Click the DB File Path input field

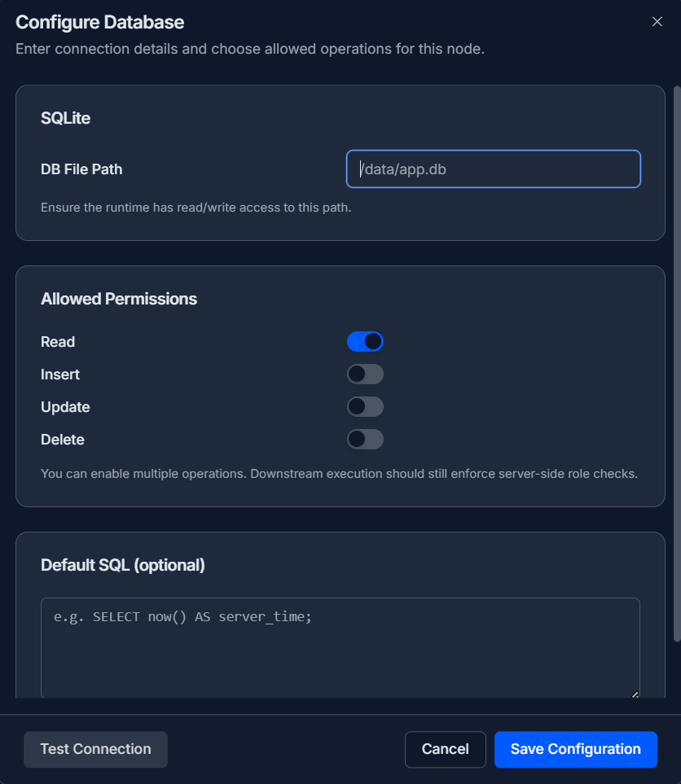tap(494, 169)
